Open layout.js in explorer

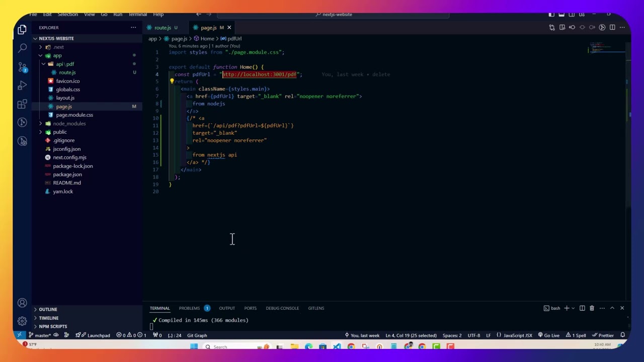click(x=65, y=98)
